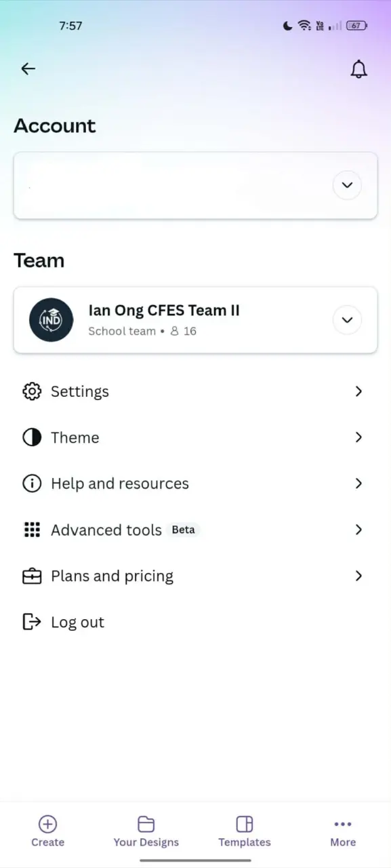The height and width of the screenshot is (868, 391).
Task: Open the Advanced tools Beta row
Action: click(x=195, y=530)
